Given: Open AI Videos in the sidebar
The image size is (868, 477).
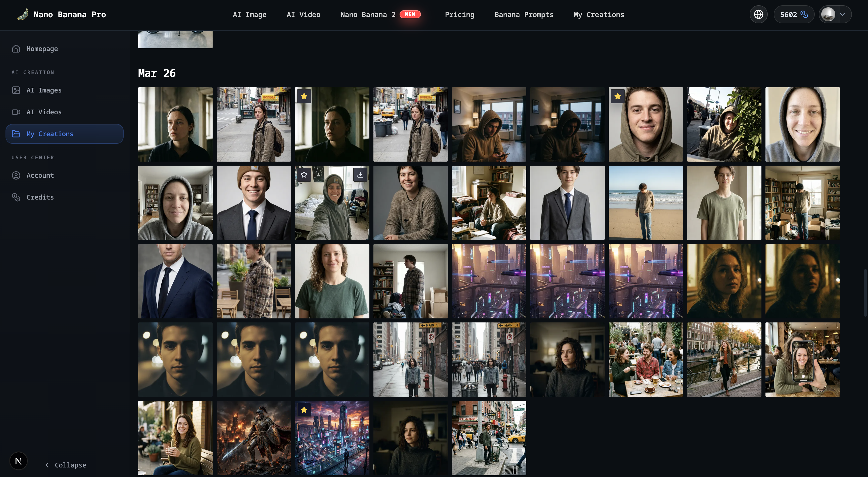Looking at the screenshot, I should (x=44, y=112).
